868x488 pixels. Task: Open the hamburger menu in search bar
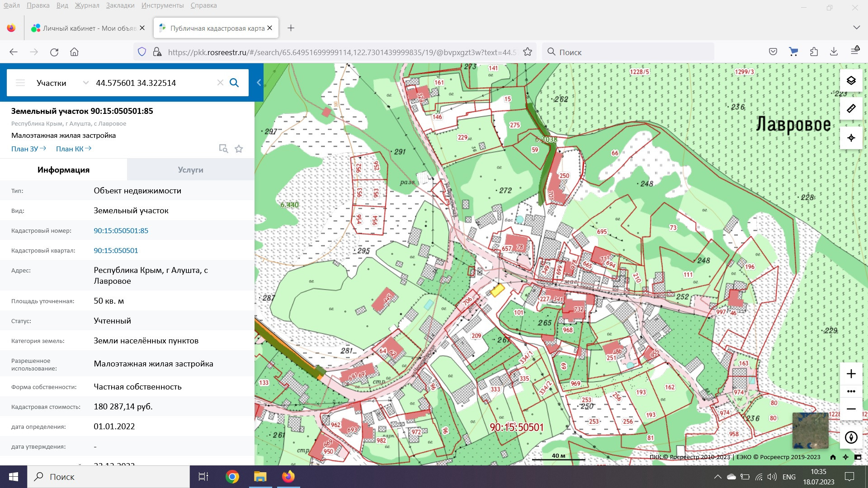tap(20, 83)
